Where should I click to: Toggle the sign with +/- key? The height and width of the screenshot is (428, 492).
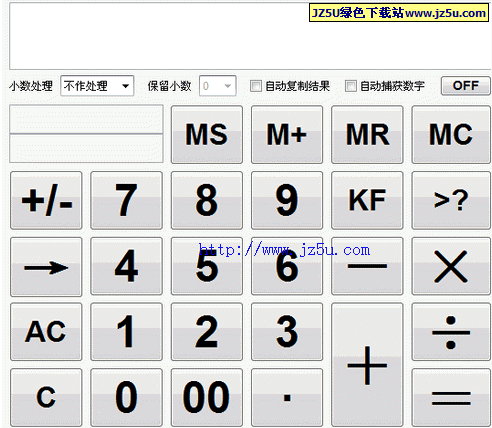click(x=46, y=200)
